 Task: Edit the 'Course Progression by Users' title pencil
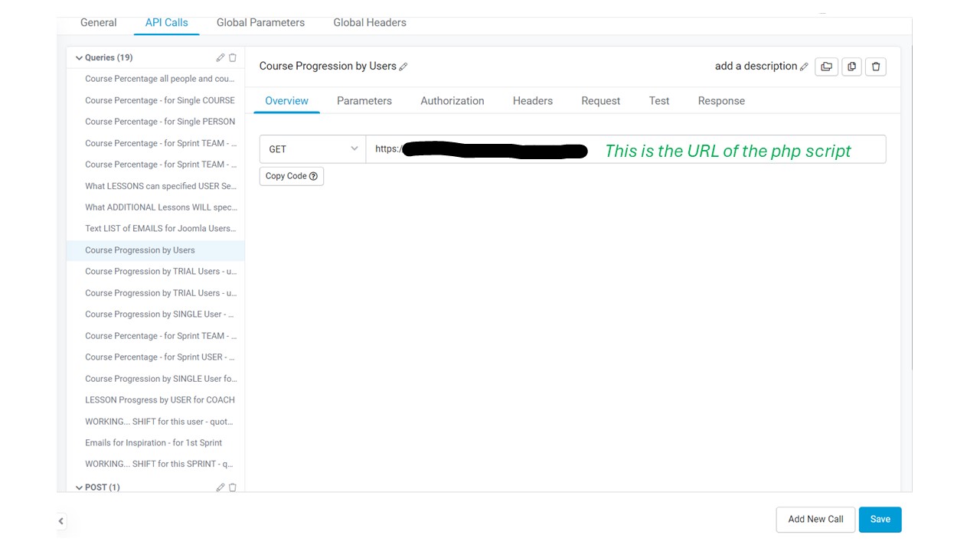[403, 67]
